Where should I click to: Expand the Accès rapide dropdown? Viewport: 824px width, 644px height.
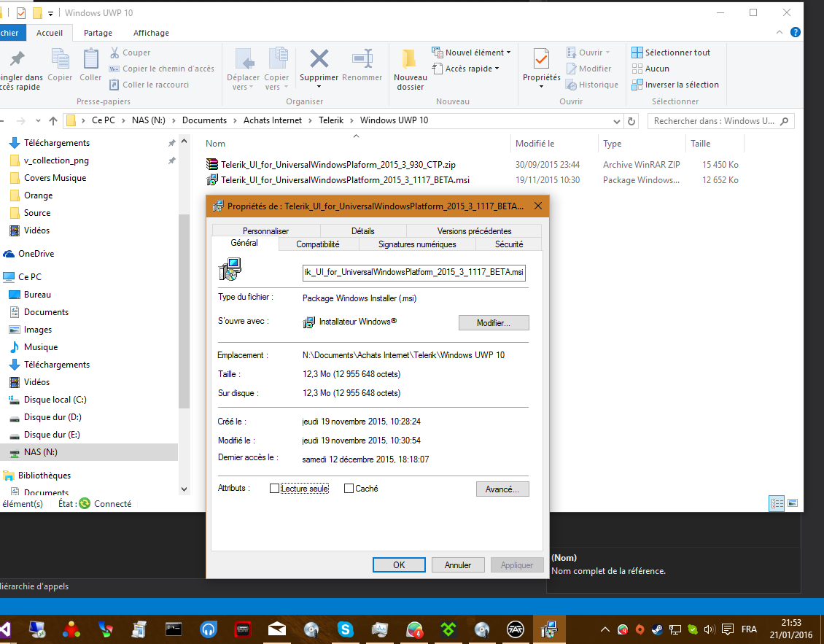pyautogui.click(x=466, y=69)
